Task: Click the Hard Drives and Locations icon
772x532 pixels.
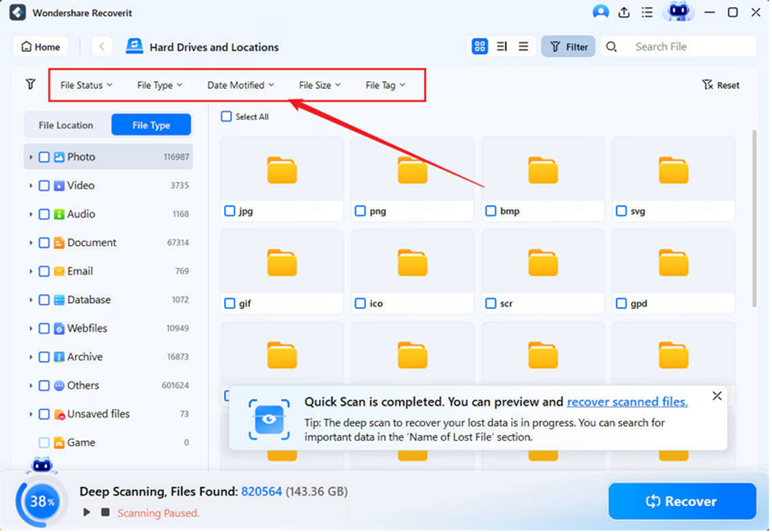Action: (x=134, y=47)
